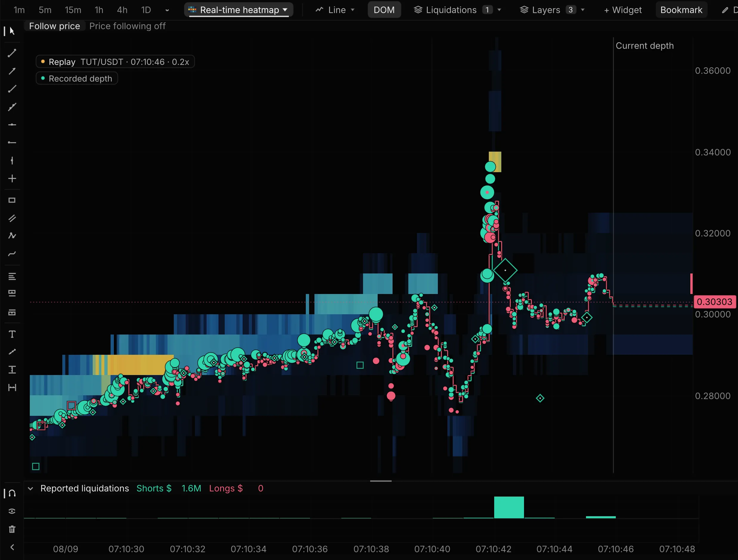Screen dimensions: 738x560
Task: Select the long position tool
Action: tap(12, 293)
